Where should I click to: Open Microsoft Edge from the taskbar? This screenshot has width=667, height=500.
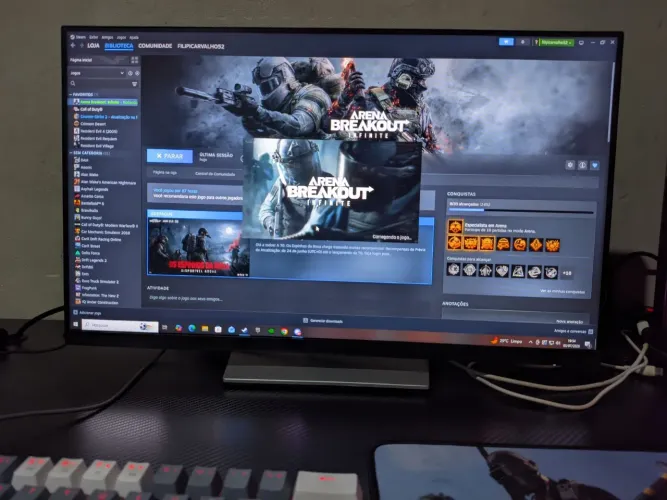(x=192, y=328)
